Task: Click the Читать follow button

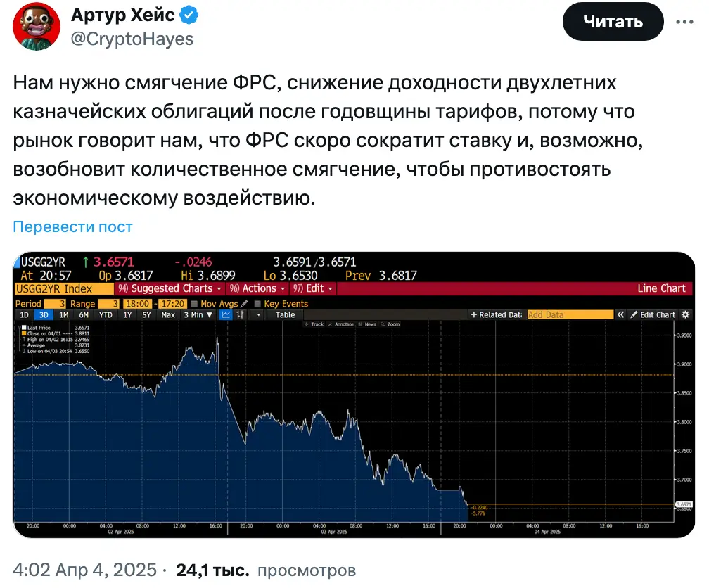Action: pyautogui.click(x=613, y=22)
